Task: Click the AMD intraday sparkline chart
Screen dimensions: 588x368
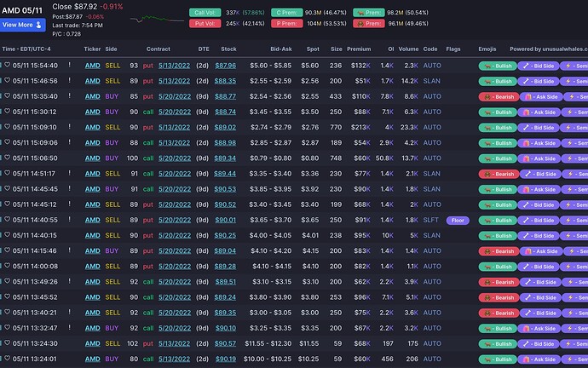Action: [x=157, y=19]
